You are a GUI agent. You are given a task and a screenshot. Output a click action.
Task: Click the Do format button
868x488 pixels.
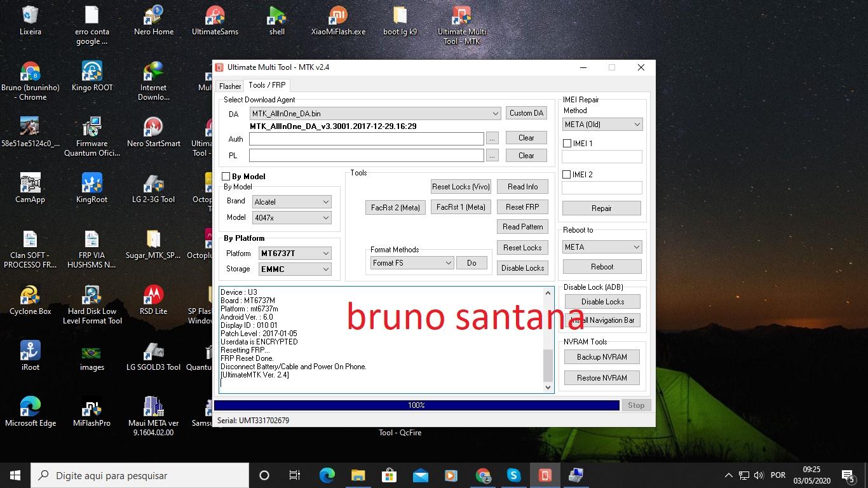click(471, 263)
